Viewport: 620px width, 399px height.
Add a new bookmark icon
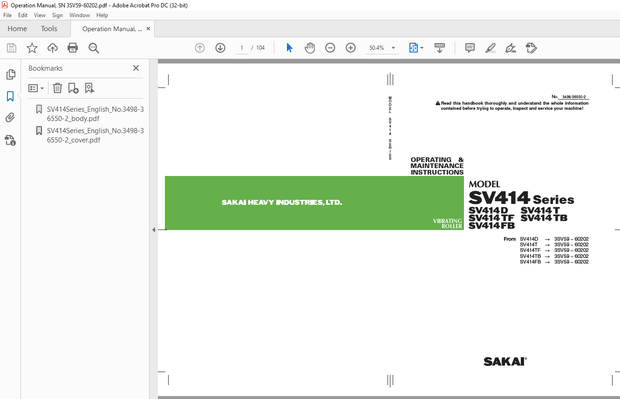[73, 88]
